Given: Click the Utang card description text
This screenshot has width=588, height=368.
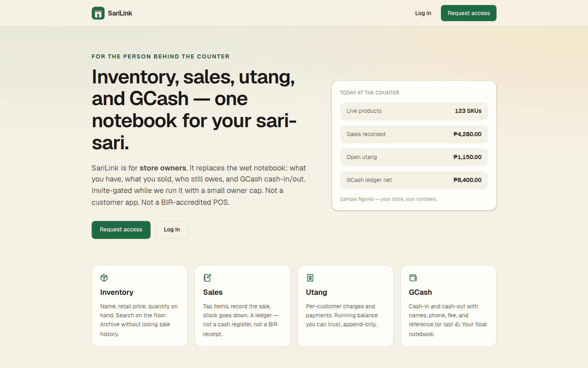Looking at the screenshot, I should pyautogui.click(x=342, y=315).
